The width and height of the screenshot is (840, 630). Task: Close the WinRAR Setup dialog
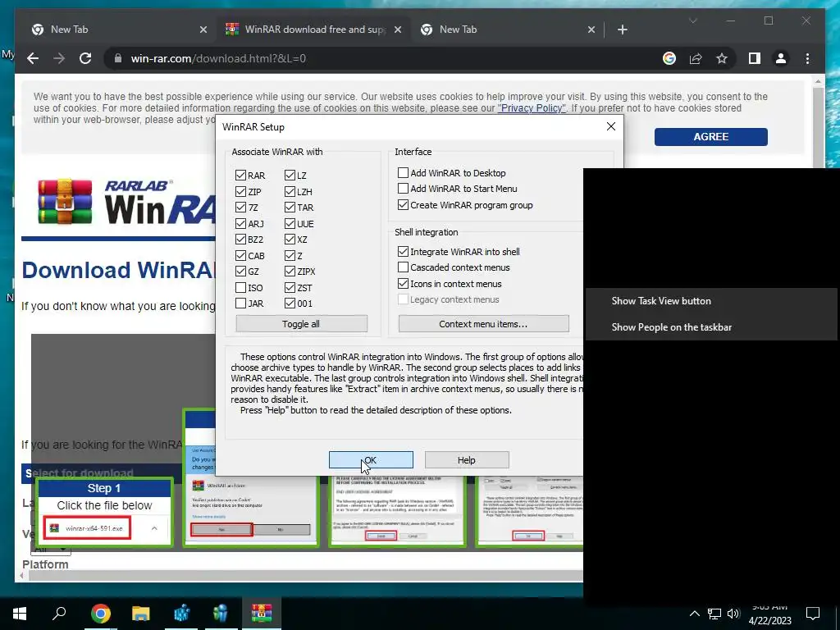coord(610,126)
